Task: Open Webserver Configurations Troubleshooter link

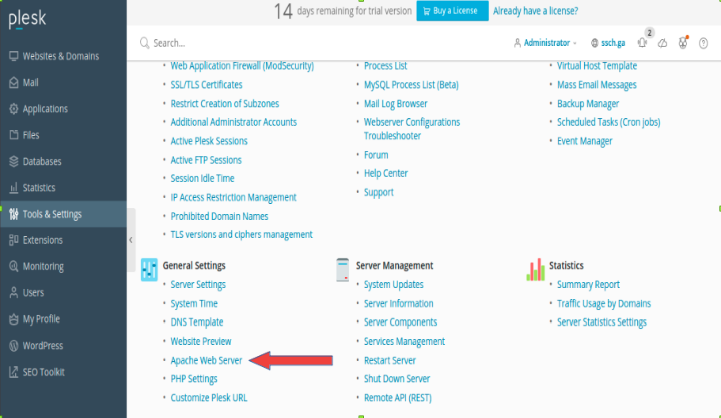Action: [x=412, y=129]
